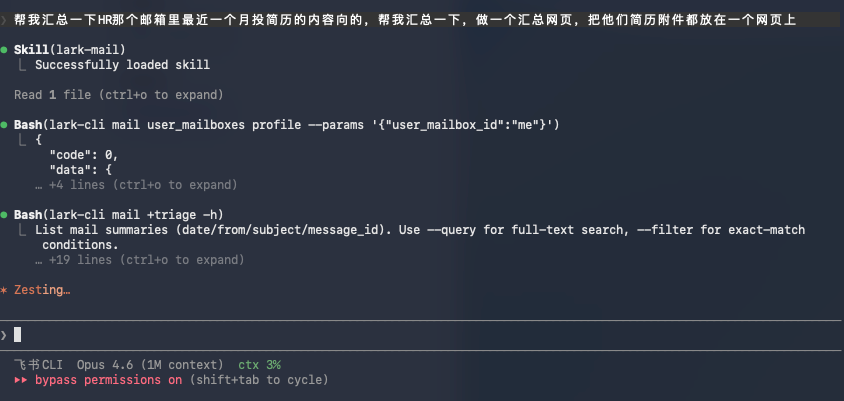Click the prompt chevron at input line
This screenshot has height=401, width=844.
coord(4,335)
